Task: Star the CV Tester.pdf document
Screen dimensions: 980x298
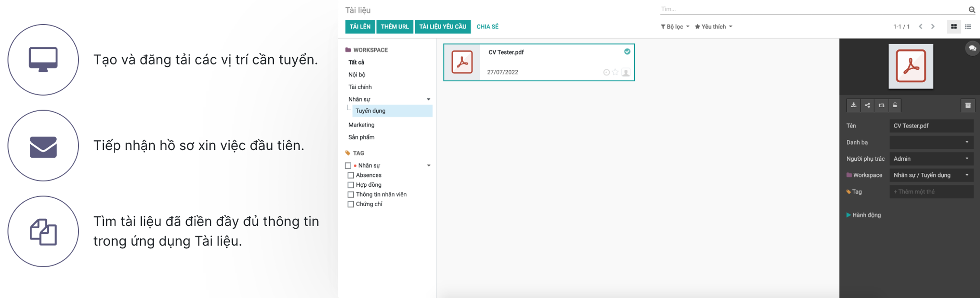Action: click(x=615, y=72)
